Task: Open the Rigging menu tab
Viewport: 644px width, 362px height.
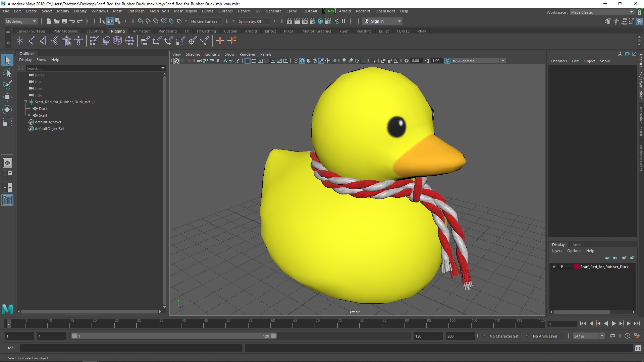Action: coord(118,31)
